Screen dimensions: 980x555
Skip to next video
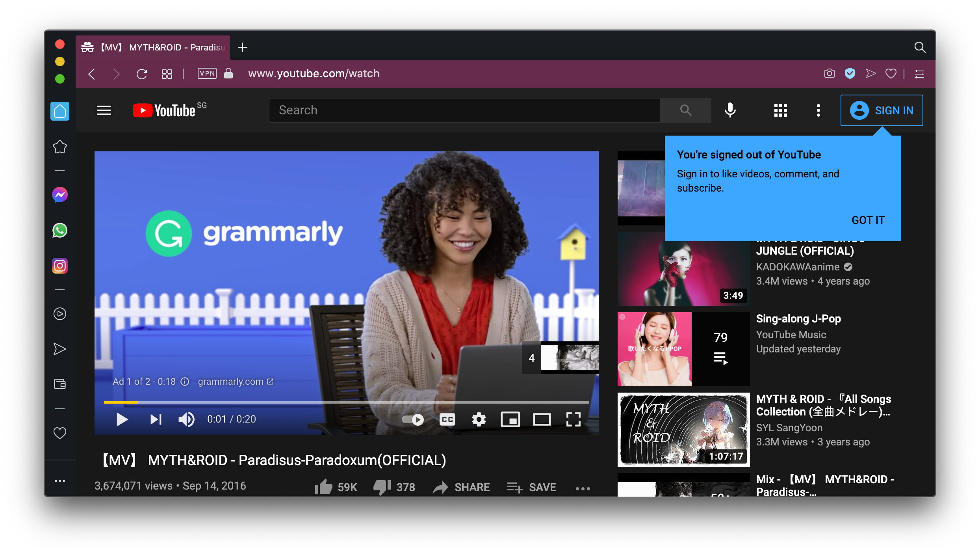click(156, 419)
